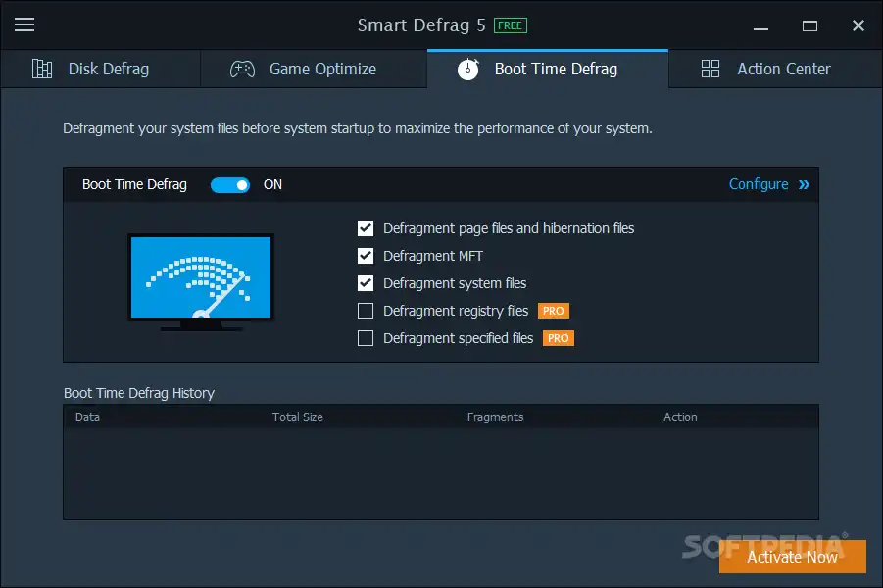Turn off the Boot Time Defrag switch
883x588 pixels.
pos(230,184)
